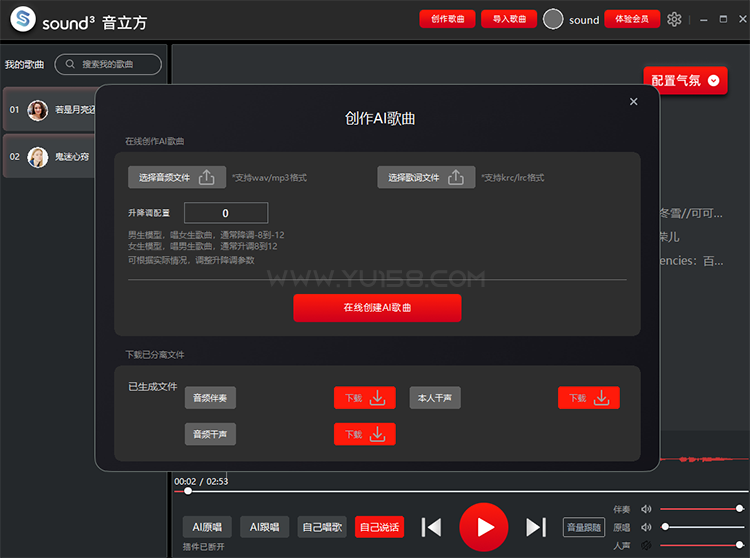Open 创作歌曲 from top bar
The height and width of the screenshot is (558, 750).
click(447, 19)
